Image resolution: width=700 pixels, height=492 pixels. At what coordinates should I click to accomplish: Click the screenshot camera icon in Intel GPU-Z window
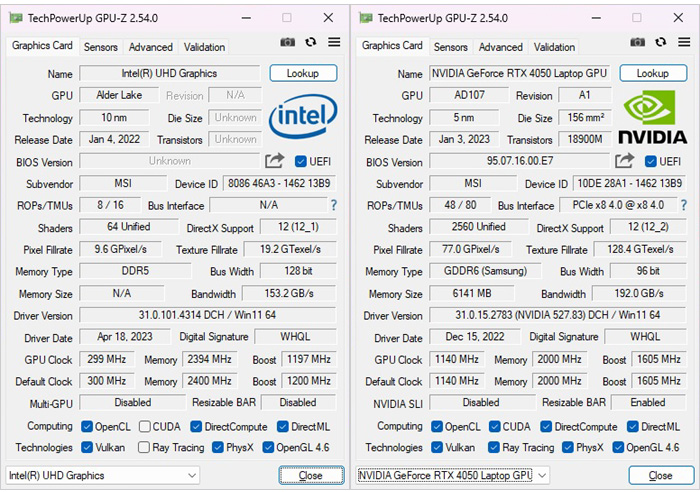[x=288, y=42]
